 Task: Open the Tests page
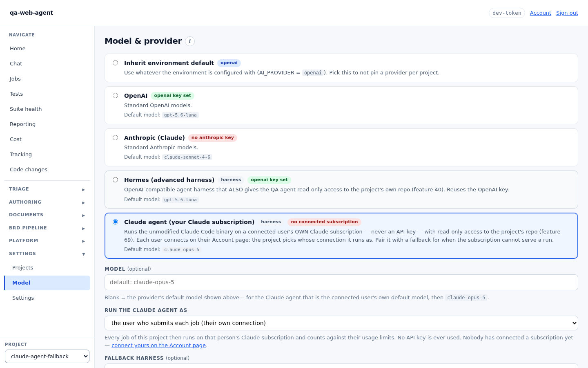click(47, 94)
